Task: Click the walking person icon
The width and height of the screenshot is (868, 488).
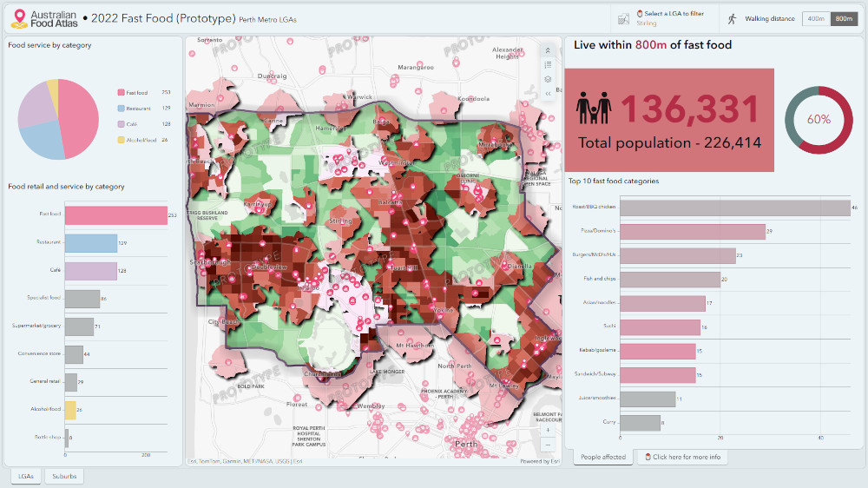Action: [x=733, y=18]
